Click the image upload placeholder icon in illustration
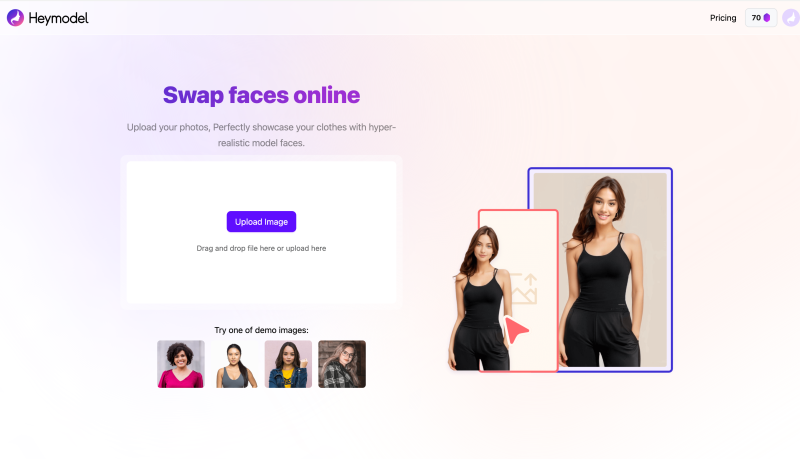 tap(523, 289)
